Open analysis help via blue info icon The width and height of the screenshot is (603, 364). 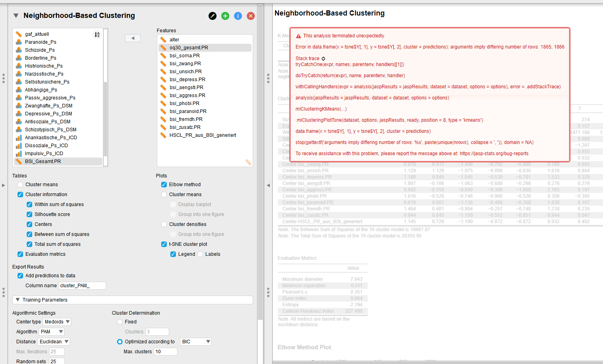tap(238, 16)
